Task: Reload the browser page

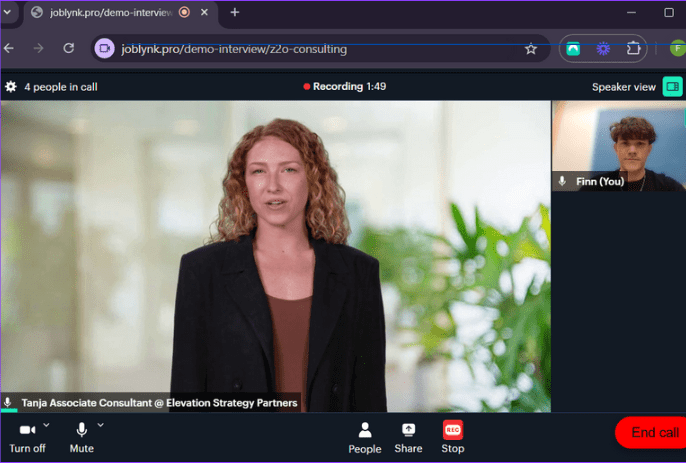Action: 69,48
